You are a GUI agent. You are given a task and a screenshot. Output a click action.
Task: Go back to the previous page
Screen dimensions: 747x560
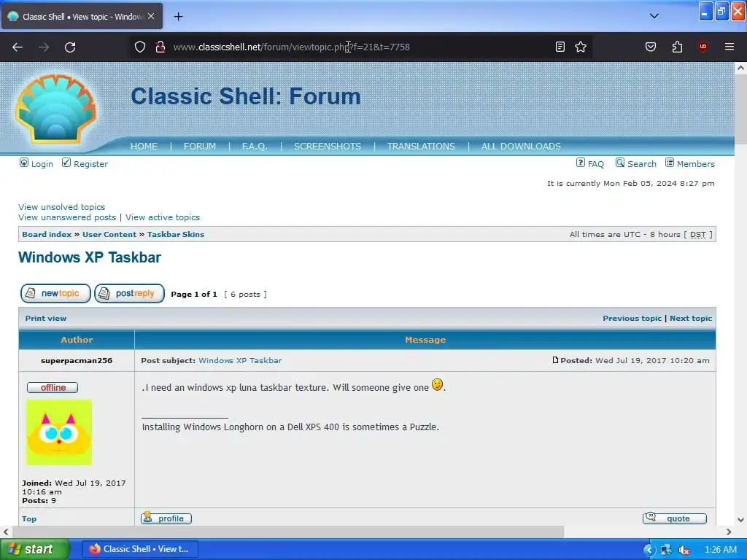pos(18,47)
